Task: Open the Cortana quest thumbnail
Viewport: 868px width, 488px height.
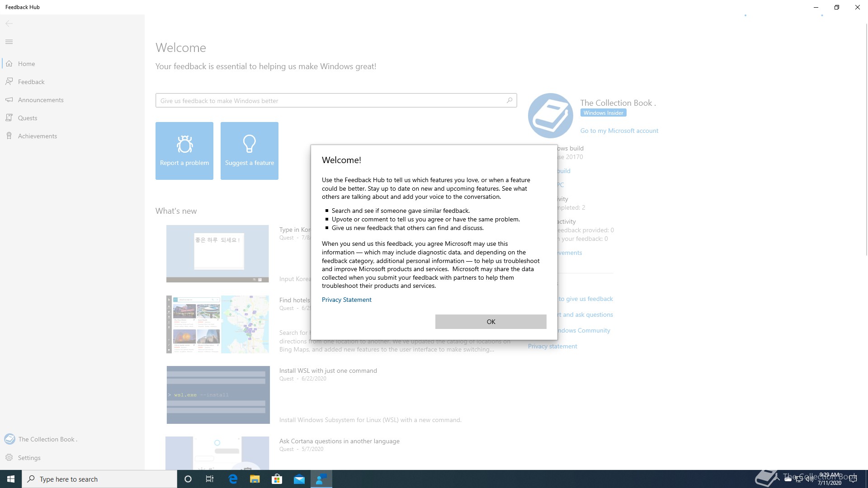Action: point(217,453)
